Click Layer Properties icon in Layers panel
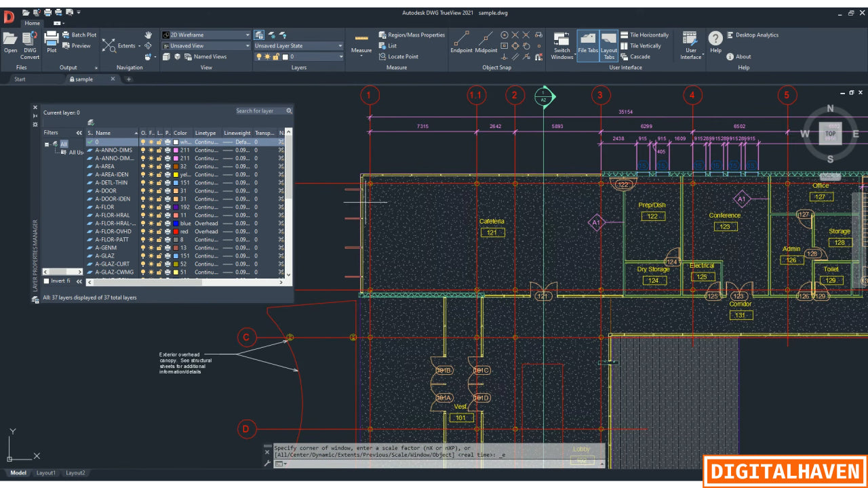This screenshot has width=868, height=488. [259, 35]
